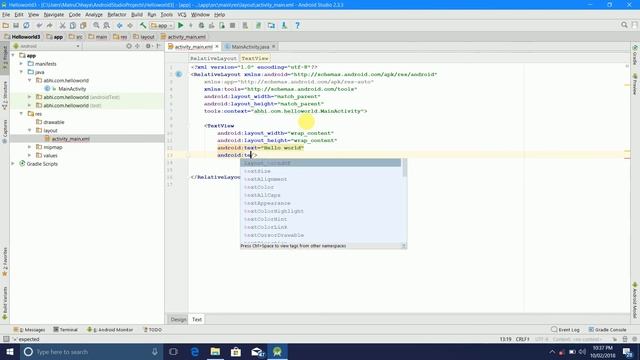The width and height of the screenshot is (640, 360).
Task: Open the Messages tool window
Action: click(x=29, y=330)
